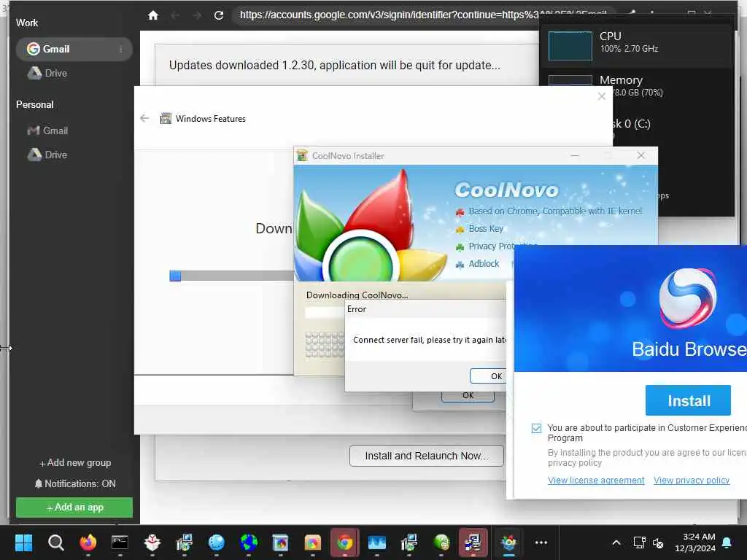Image resolution: width=747 pixels, height=560 pixels.
Task: Click Add new group
Action: point(75,463)
